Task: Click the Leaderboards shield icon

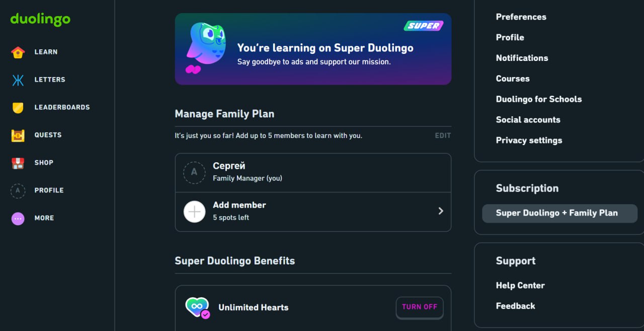Action: (x=18, y=108)
